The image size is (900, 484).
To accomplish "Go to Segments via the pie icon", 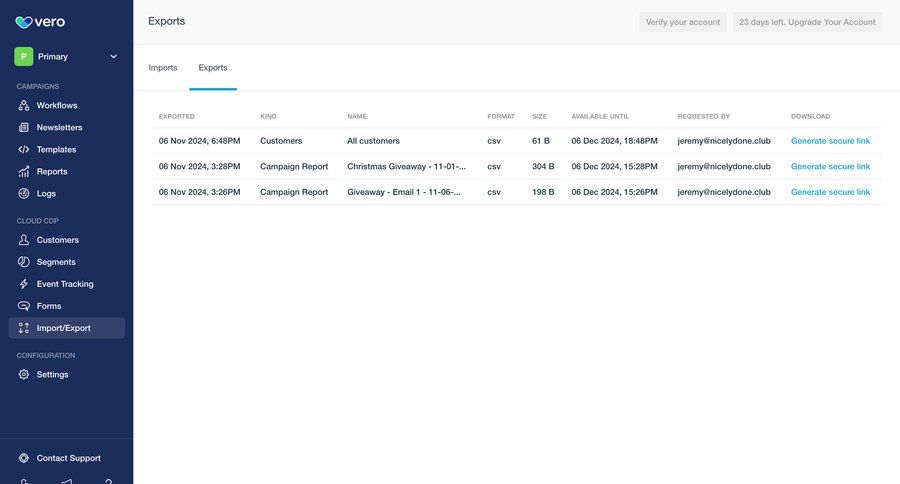I will tap(24, 262).
